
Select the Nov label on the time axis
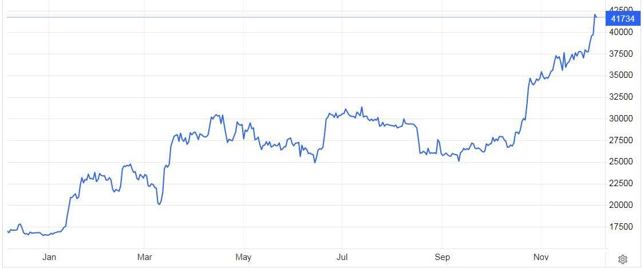540,257
